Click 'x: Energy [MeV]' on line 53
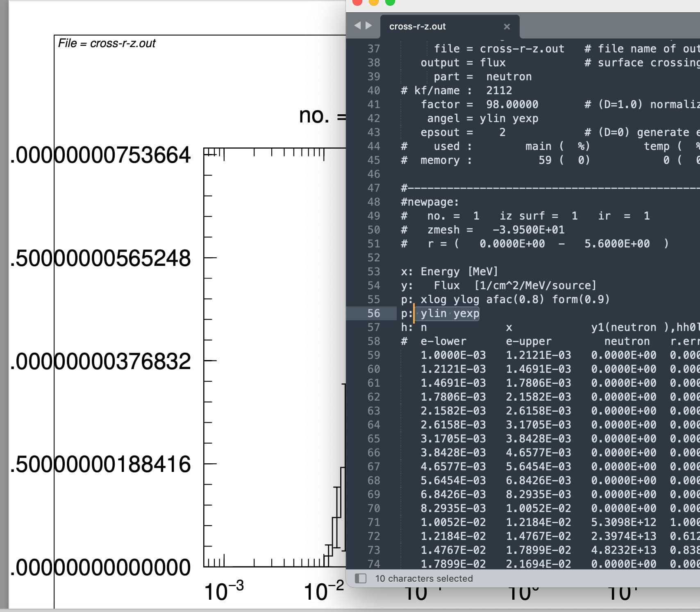Screen dimensions: 700x612 [x=449, y=272]
